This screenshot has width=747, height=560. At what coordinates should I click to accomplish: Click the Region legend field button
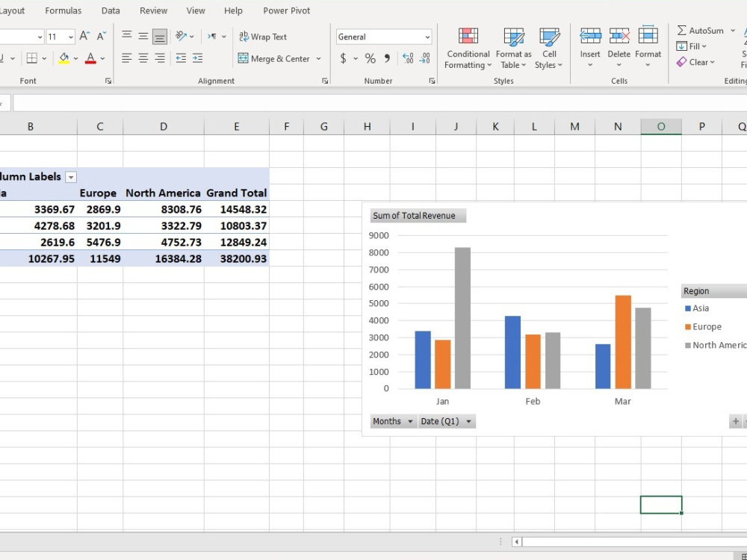click(x=713, y=291)
